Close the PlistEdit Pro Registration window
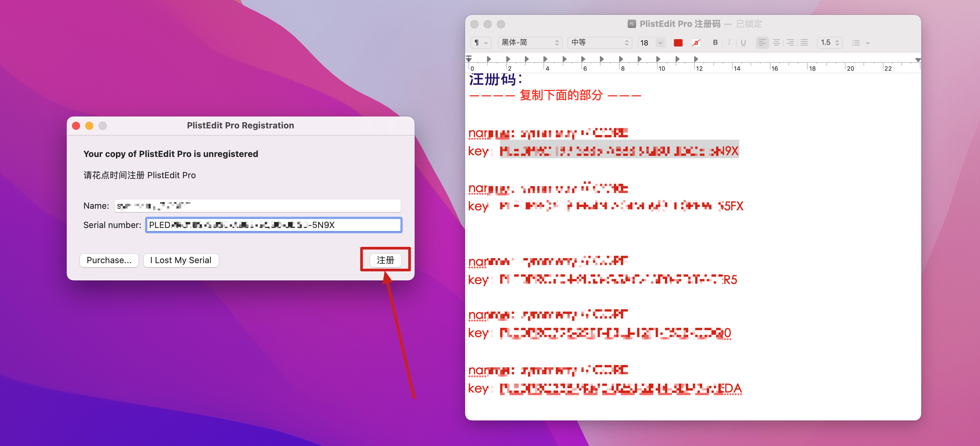Image resolution: width=980 pixels, height=446 pixels. coord(76,126)
